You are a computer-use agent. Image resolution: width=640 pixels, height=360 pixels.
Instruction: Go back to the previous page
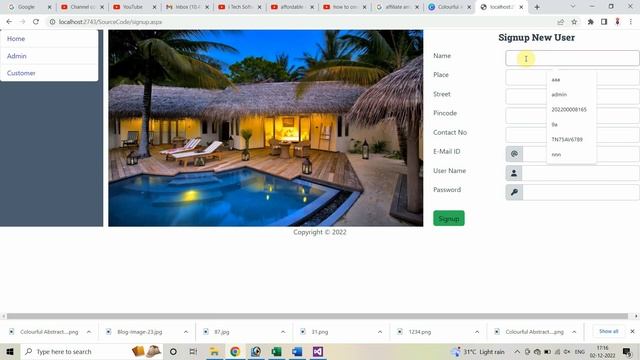9,22
